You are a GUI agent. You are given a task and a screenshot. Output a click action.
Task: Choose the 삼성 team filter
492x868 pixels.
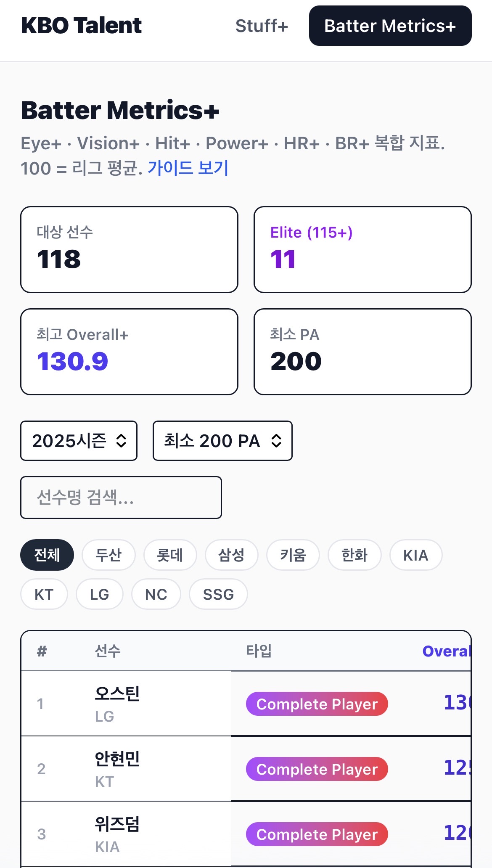[x=231, y=555]
